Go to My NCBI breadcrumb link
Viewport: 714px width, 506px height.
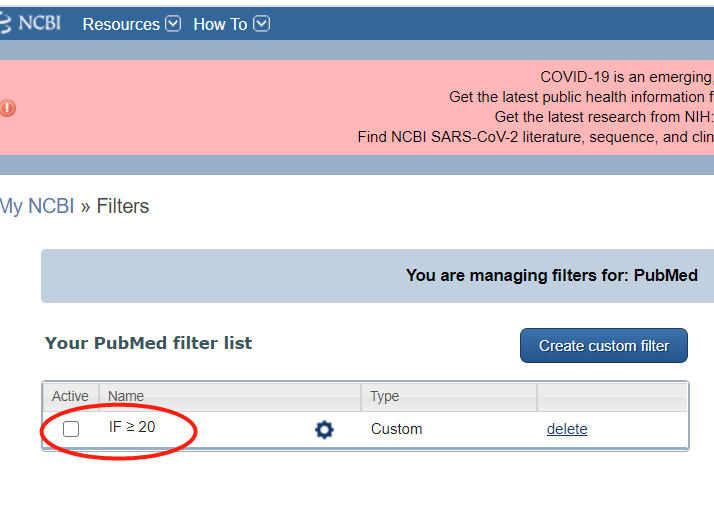point(37,206)
